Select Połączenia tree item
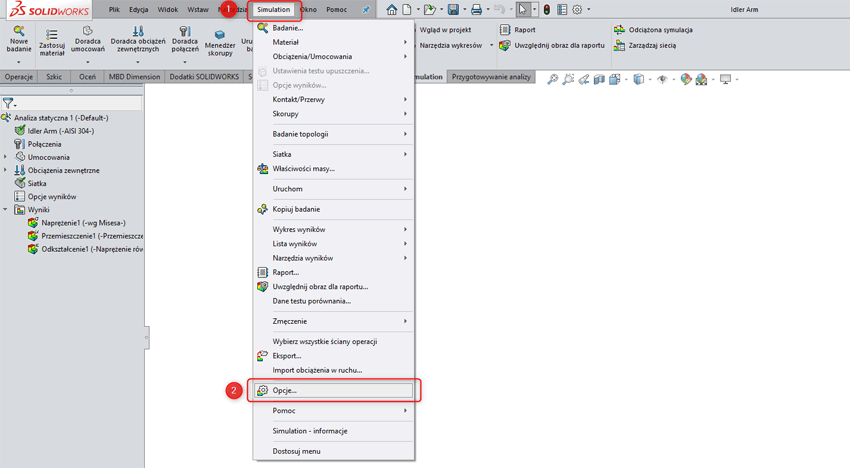850x468 pixels. click(x=38, y=144)
